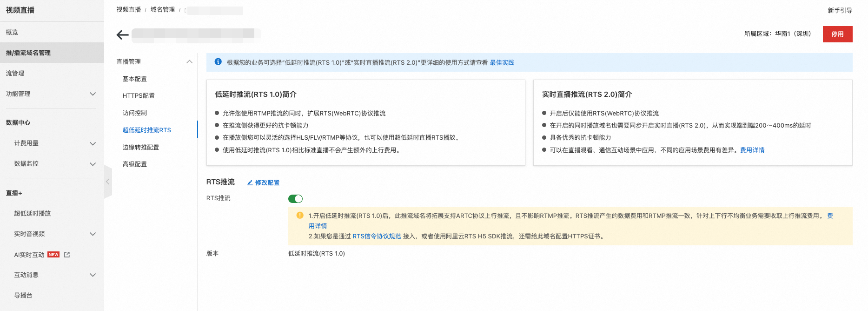
Task: Click the 版本 field label
Action: (212, 253)
